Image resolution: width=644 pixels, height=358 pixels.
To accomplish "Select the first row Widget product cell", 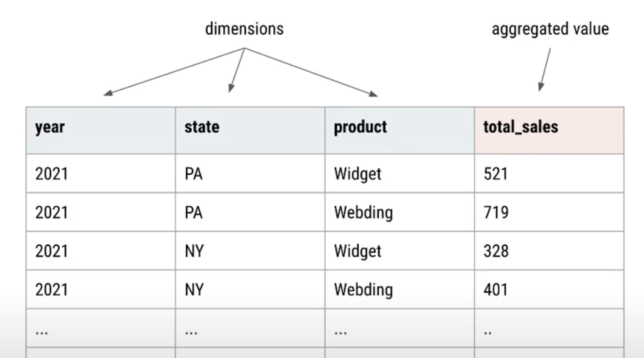I will (x=400, y=173).
